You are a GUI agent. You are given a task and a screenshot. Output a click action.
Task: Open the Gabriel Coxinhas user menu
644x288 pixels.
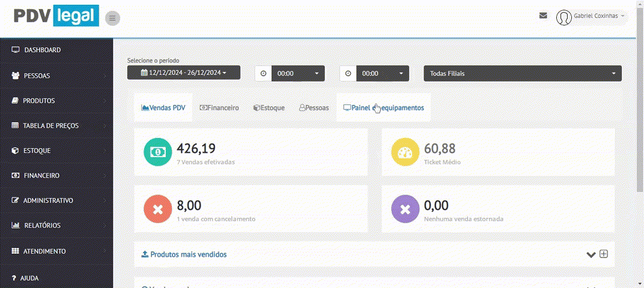(x=599, y=16)
